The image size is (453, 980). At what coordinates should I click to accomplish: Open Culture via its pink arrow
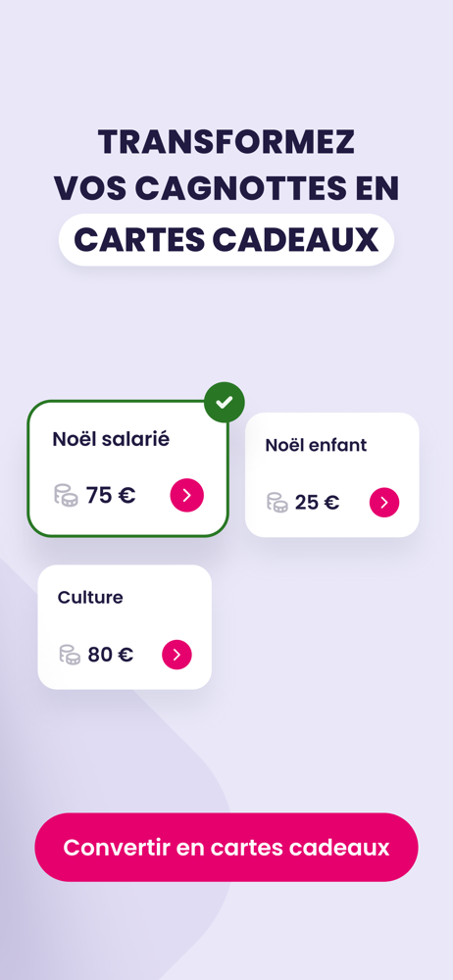click(177, 655)
